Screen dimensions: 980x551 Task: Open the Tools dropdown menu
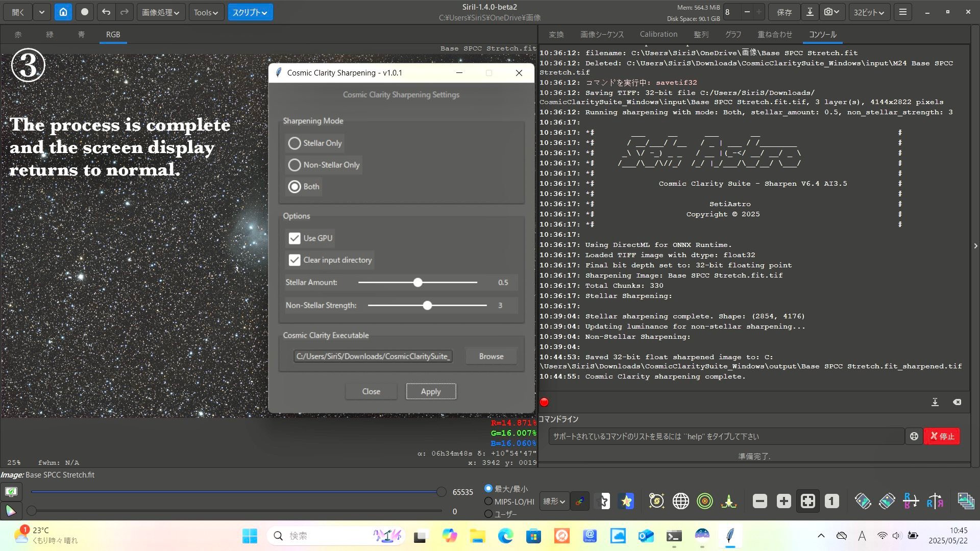(206, 12)
